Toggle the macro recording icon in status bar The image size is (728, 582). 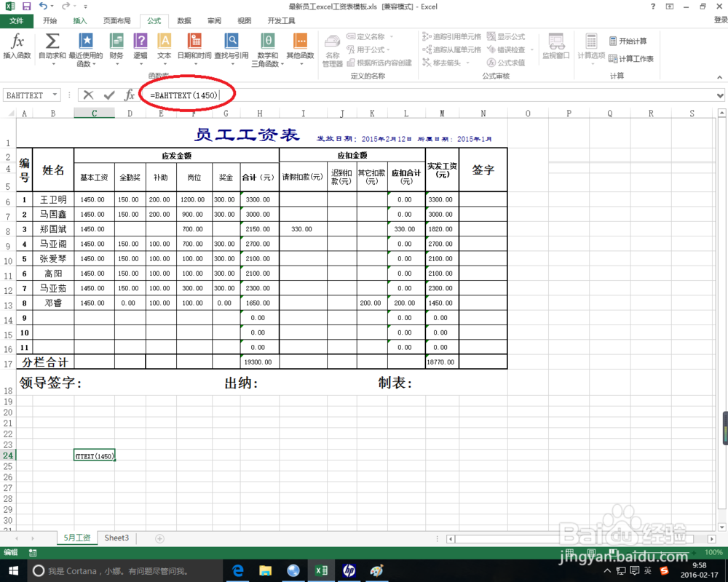tap(33, 552)
